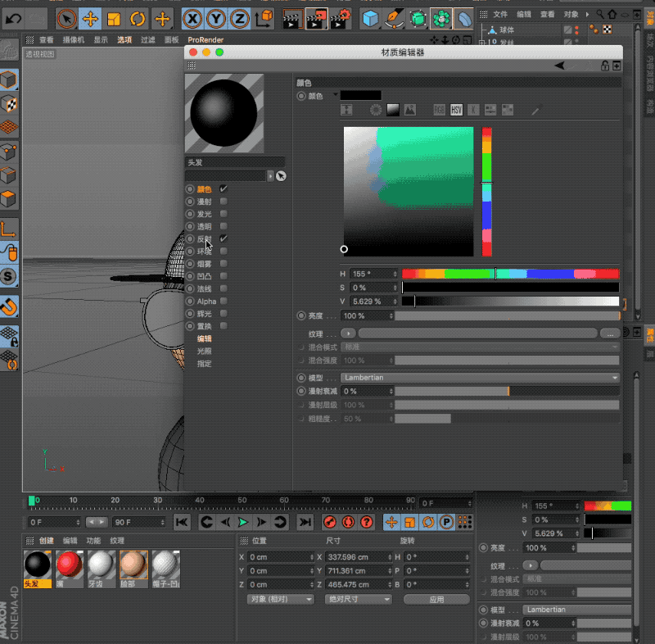The width and height of the screenshot is (655, 644).
Task: Enable the 透明 channel checkbox
Action: pyautogui.click(x=224, y=226)
